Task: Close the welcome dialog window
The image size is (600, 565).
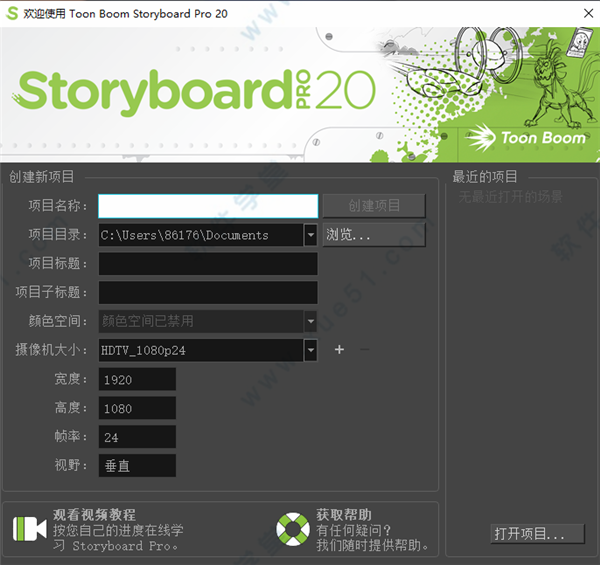Action: [588, 13]
